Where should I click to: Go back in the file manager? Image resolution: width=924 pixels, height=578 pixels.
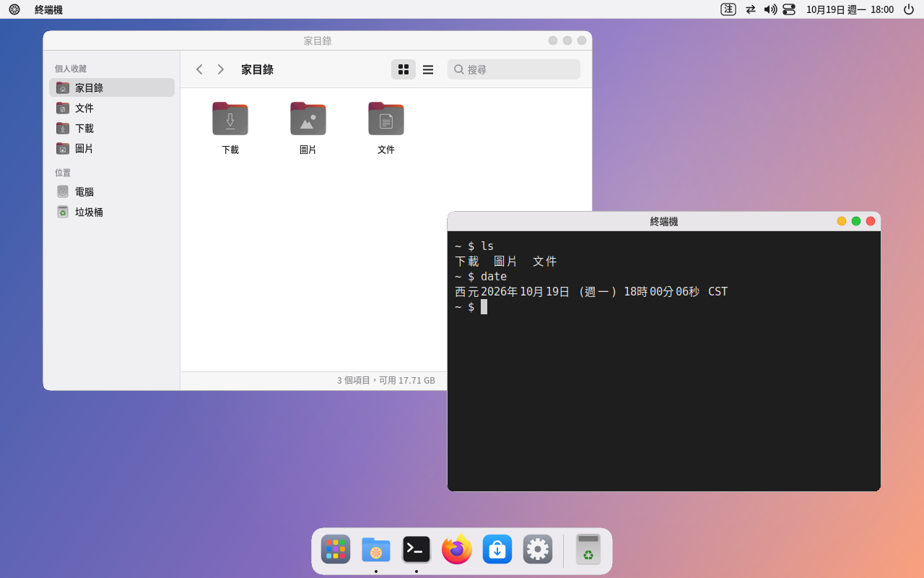[199, 69]
